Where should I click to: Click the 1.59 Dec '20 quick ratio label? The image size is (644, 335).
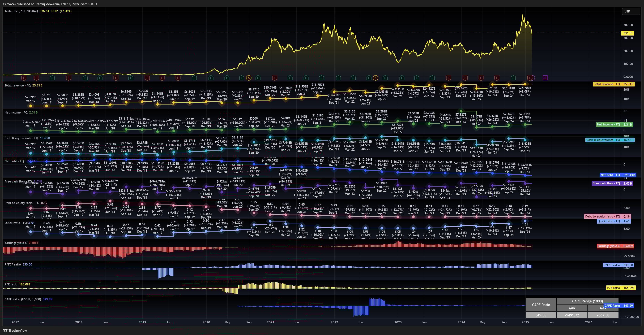point(270,228)
